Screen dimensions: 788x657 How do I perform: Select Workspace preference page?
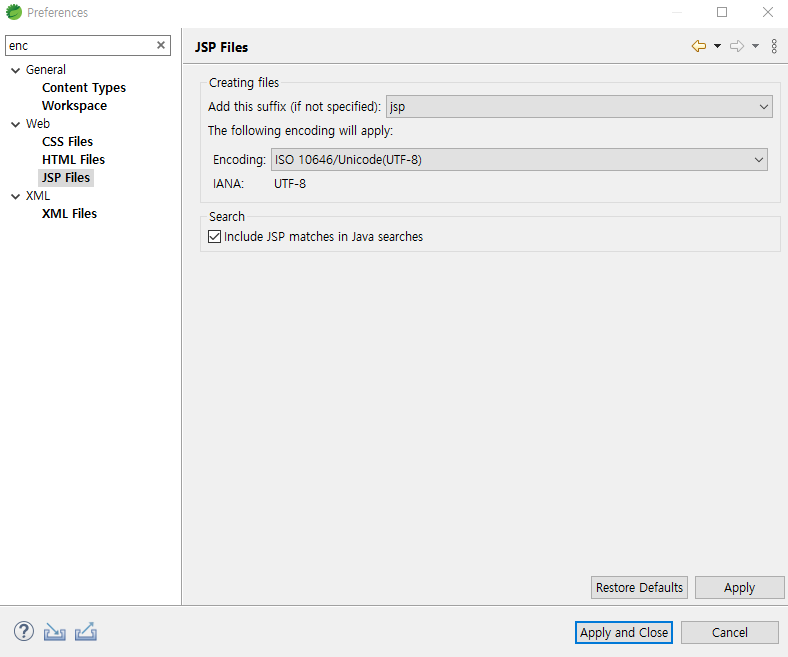click(x=74, y=106)
